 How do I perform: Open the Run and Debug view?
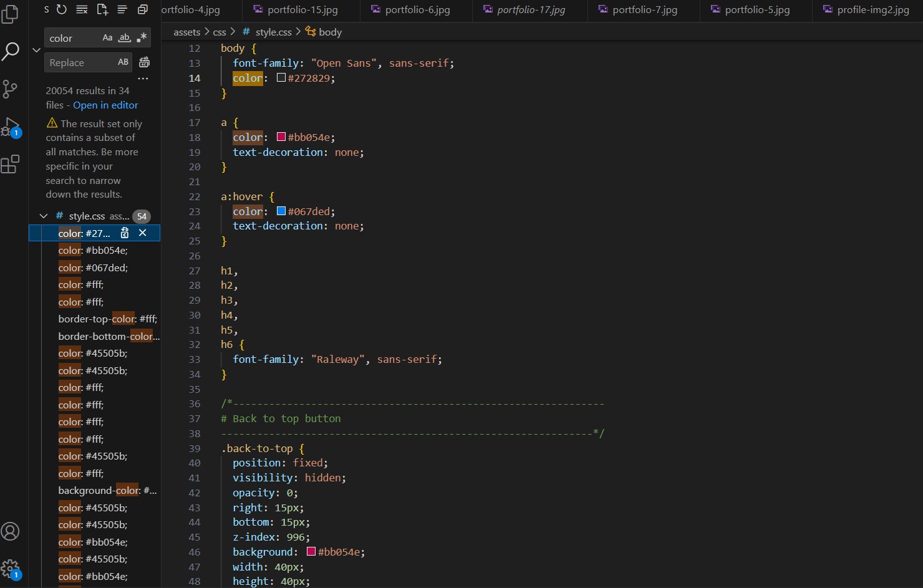click(x=10, y=127)
